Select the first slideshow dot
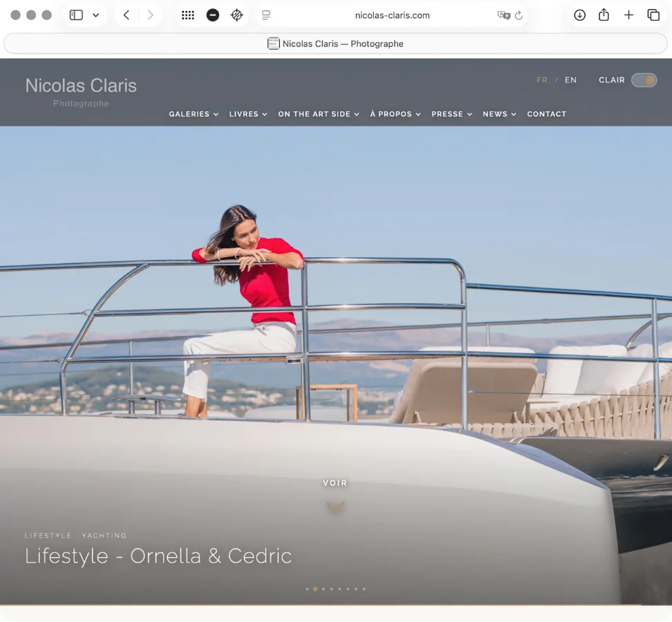This screenshot has width=672, height=622. (x=307, y=589)
